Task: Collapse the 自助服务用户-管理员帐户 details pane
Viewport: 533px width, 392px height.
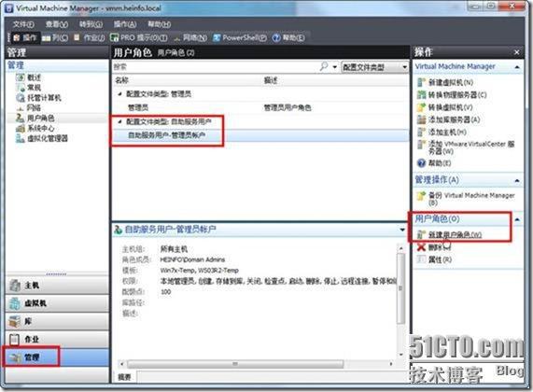Action: (402, 230)
